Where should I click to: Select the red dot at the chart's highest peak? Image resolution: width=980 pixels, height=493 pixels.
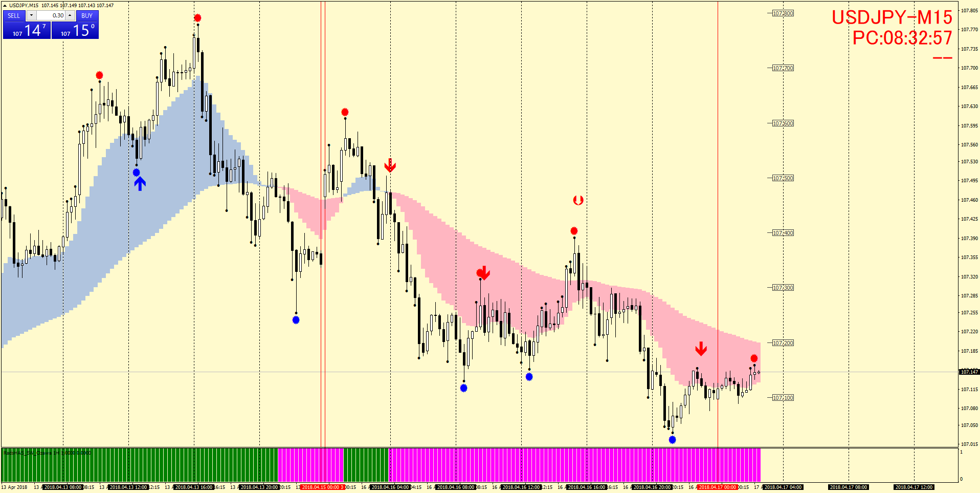[197, 18]
